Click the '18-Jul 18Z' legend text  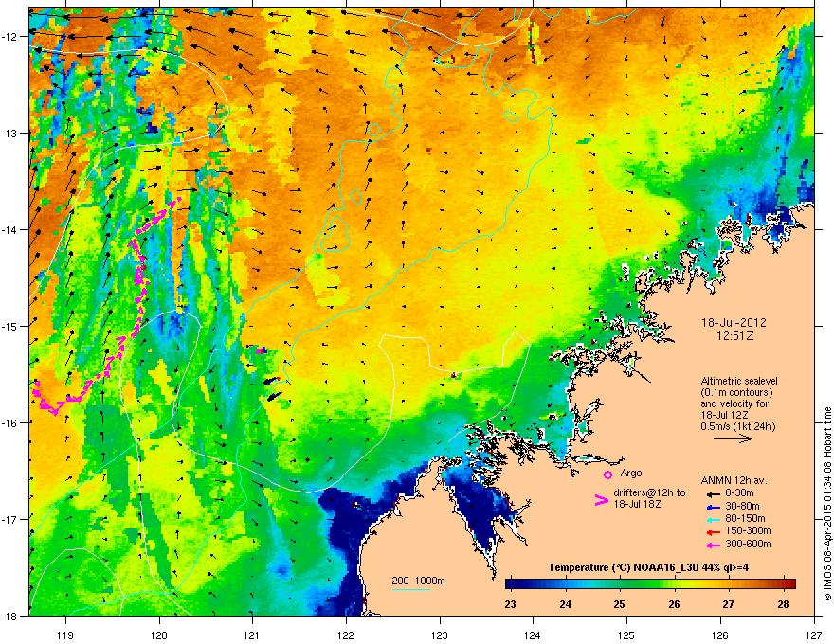tap(637, 504)
